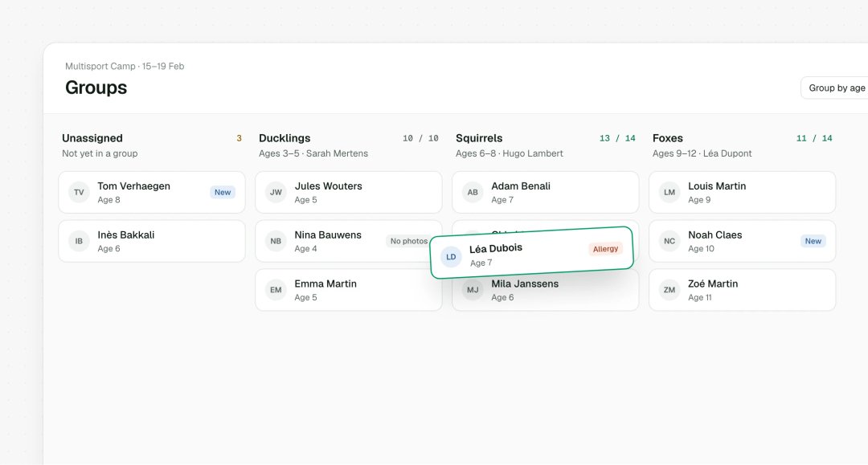
Task: Click the EM avatar for Emma Martin
Action: [276, 290]
